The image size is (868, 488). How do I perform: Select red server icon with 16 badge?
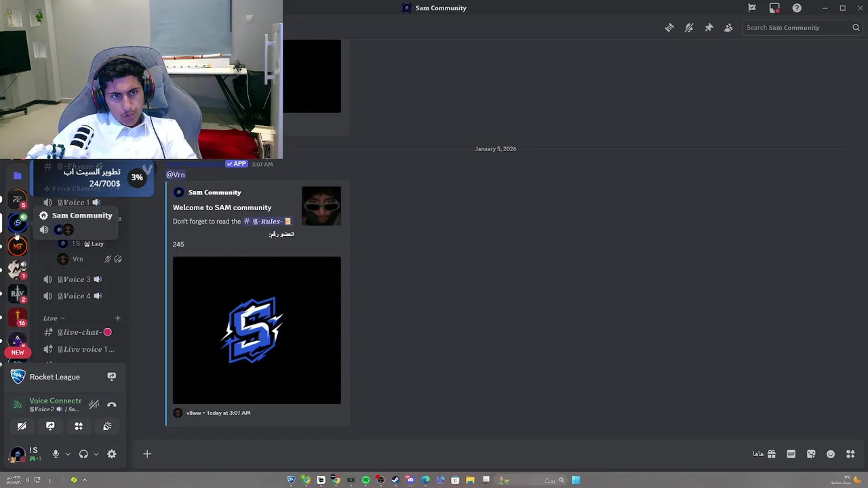click(x=18, y=317)
